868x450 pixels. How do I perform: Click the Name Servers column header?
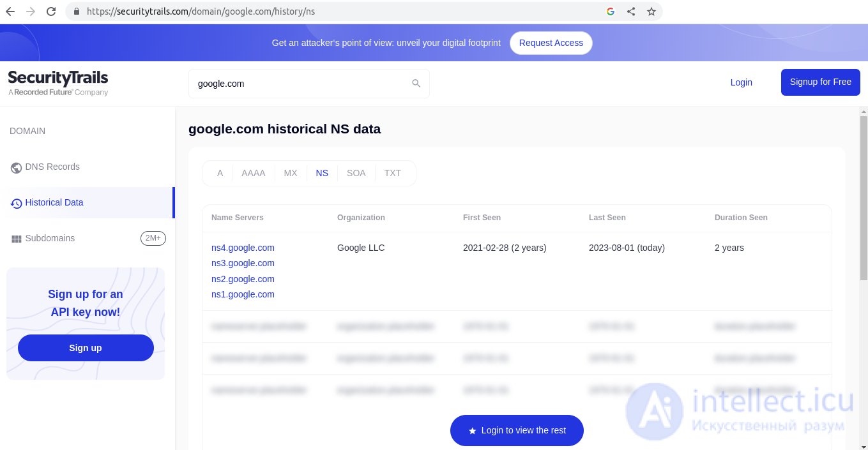tap(238, 218)
